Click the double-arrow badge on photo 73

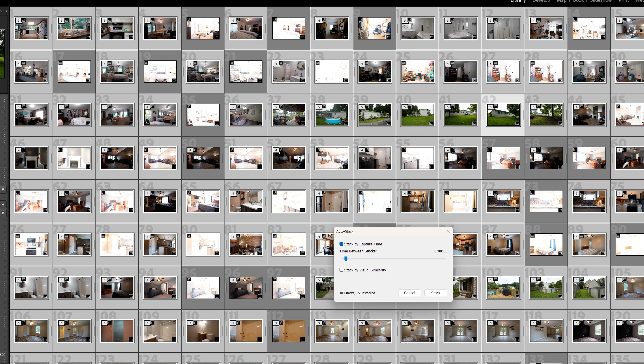coord(532,193)
